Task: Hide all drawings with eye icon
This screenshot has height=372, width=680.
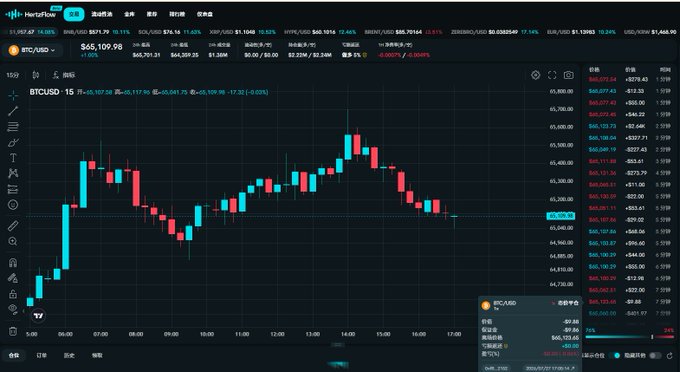Action: 13,309
